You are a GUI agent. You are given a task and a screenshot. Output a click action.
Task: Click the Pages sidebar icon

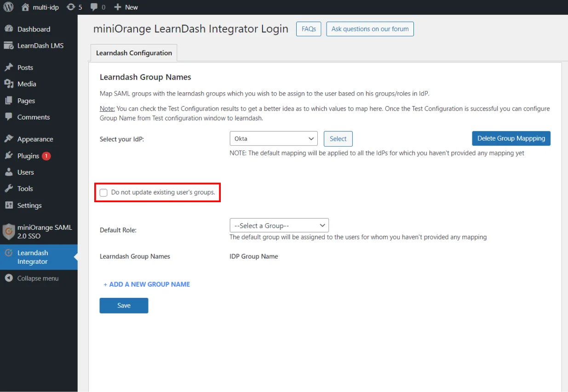click(x=9, y=101)
